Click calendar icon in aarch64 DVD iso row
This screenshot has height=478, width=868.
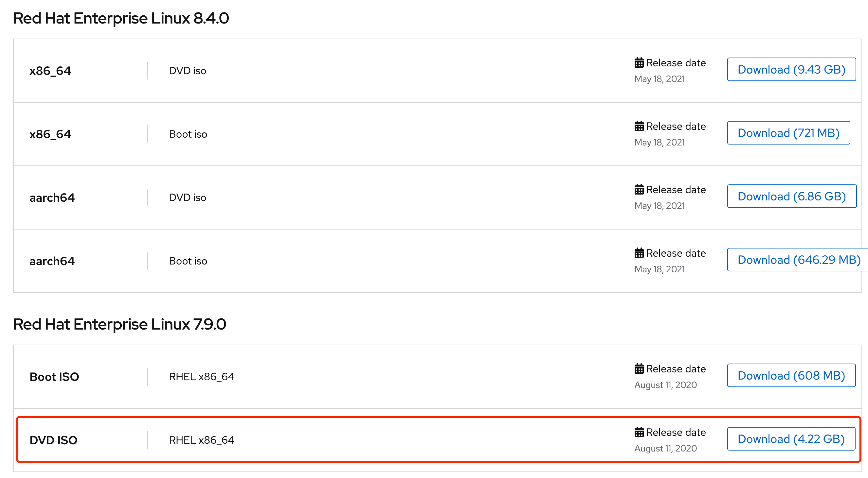pyautogui.click(x=639, y=190)
